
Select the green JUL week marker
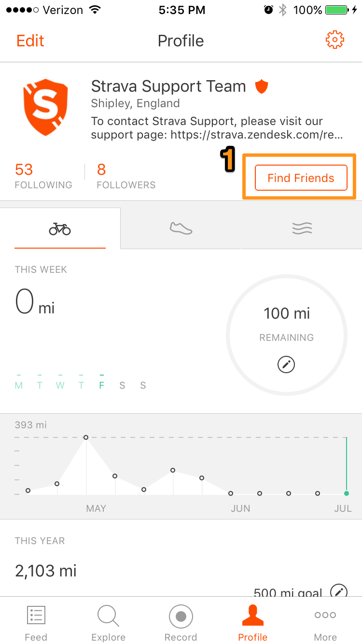click(x=347, y=493)
